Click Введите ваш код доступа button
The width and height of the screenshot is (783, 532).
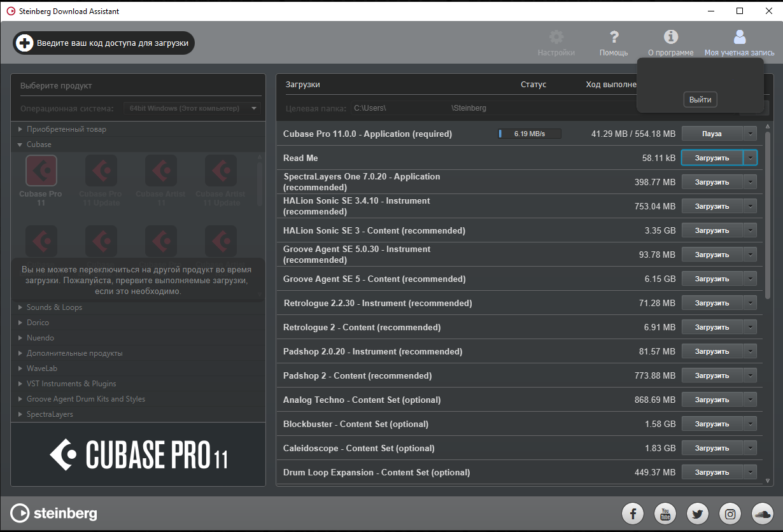coord(104,43)
